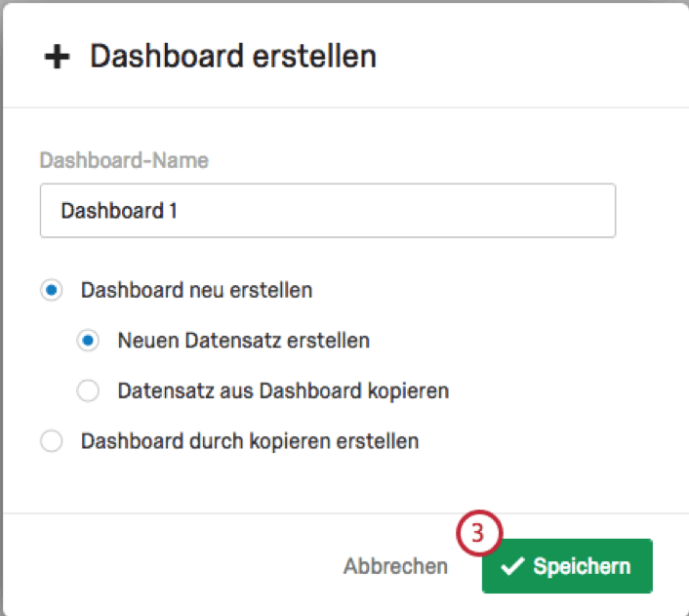This screenshot has width=689, height=616.
Task: Choose Datensatz aus Dashboard kopieren radio button
Action: tap(88, 390)
